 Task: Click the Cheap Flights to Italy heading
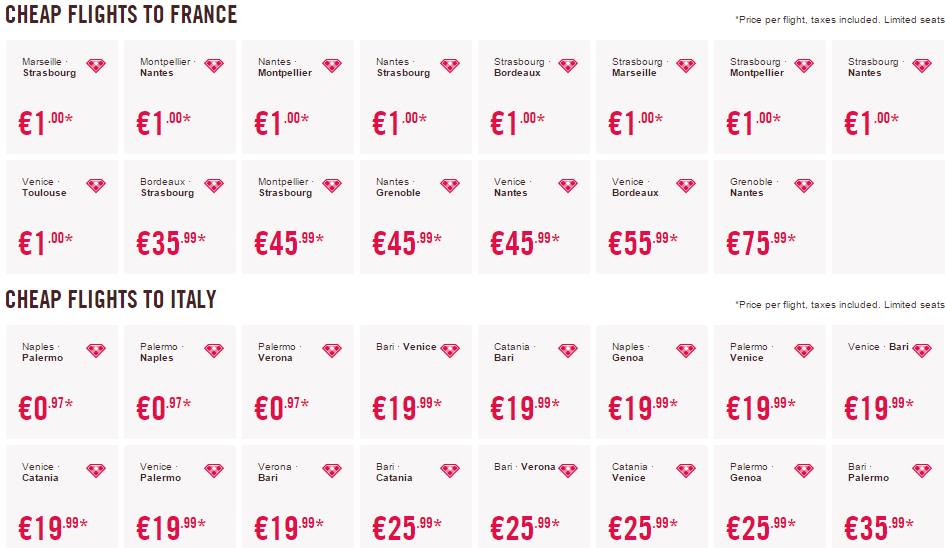pyautogui.click(x=111, y=300)
